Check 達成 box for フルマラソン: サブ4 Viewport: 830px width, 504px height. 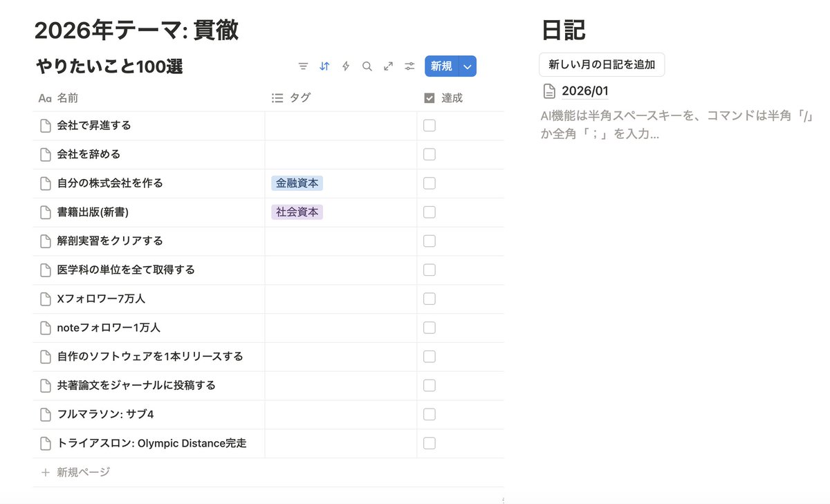click(x=430, y=414)
